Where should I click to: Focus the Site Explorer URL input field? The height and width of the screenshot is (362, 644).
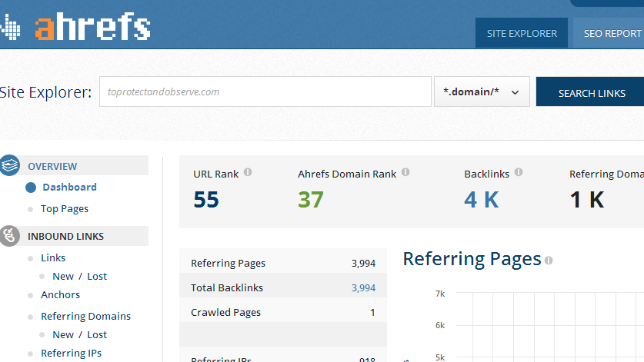click(265, 91)
